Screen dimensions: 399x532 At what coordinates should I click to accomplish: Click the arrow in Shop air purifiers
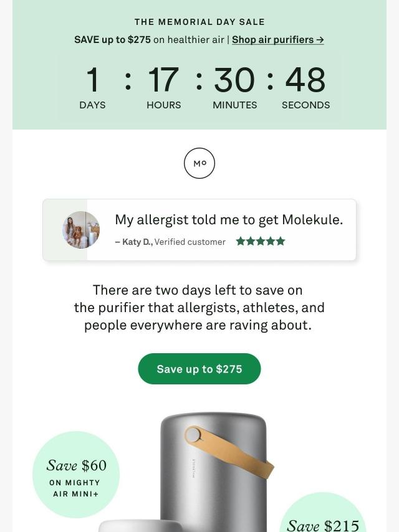coord(320,40)
